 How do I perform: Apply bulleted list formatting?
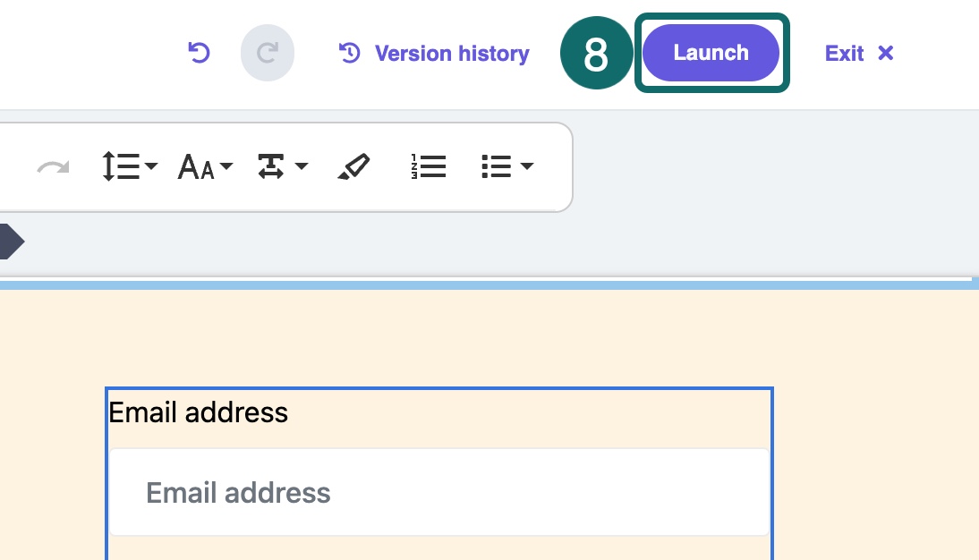tap(496, 166)
